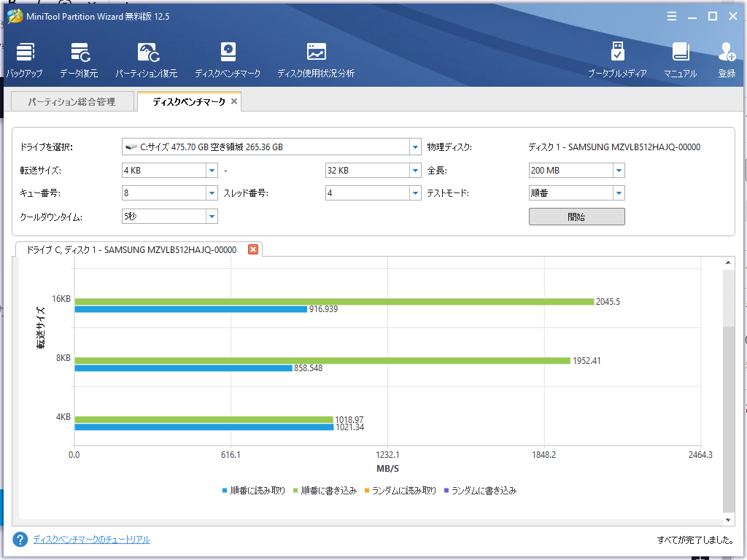Screen dimensions: 747x560
Task: Open the 4 KB transfer size dropdown
Action: pyautogui.click(x=212, y=171)
